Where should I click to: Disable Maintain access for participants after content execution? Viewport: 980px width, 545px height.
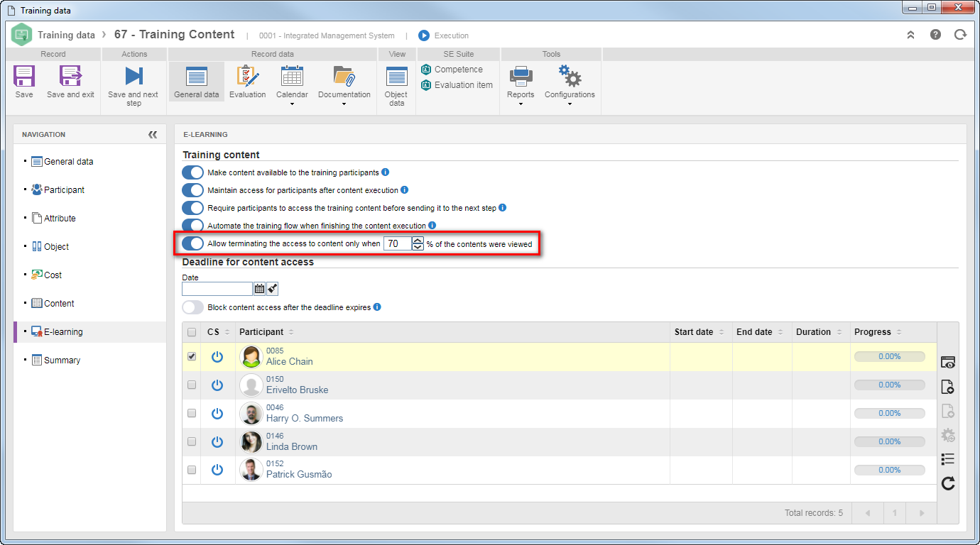[x=192, y=190]
